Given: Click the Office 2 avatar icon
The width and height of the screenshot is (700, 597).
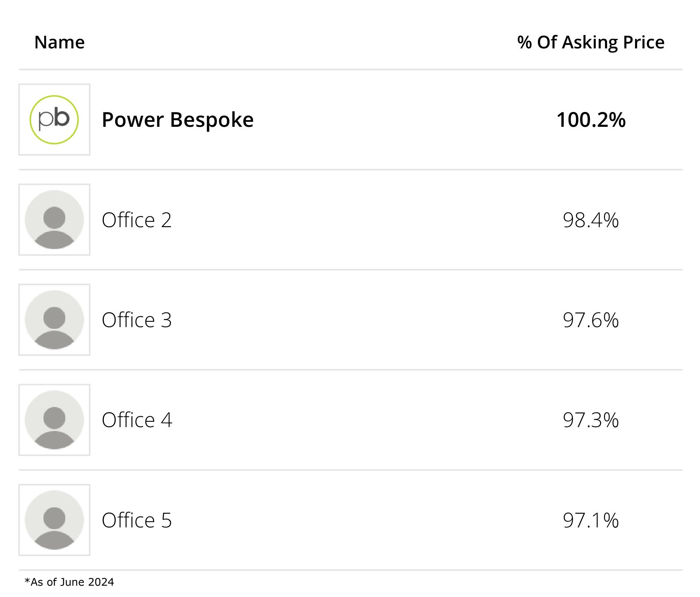Looking at the screenshot, I should (x=54, y=219).
